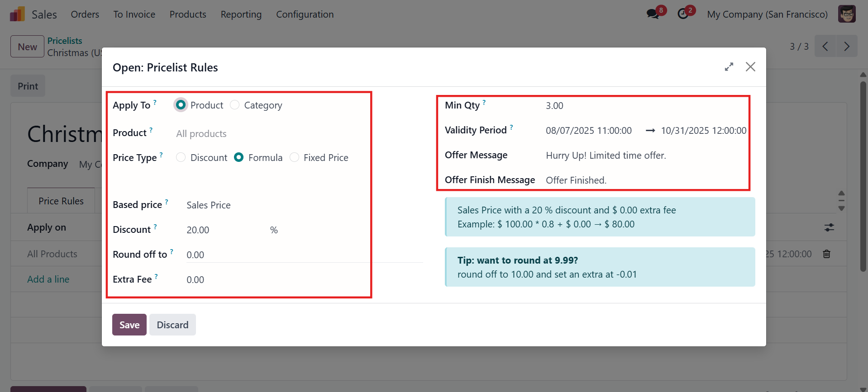The width and height of the screenshot is (868, 392).
Task: Choose the Discount price type
Action: pos(181,157)
